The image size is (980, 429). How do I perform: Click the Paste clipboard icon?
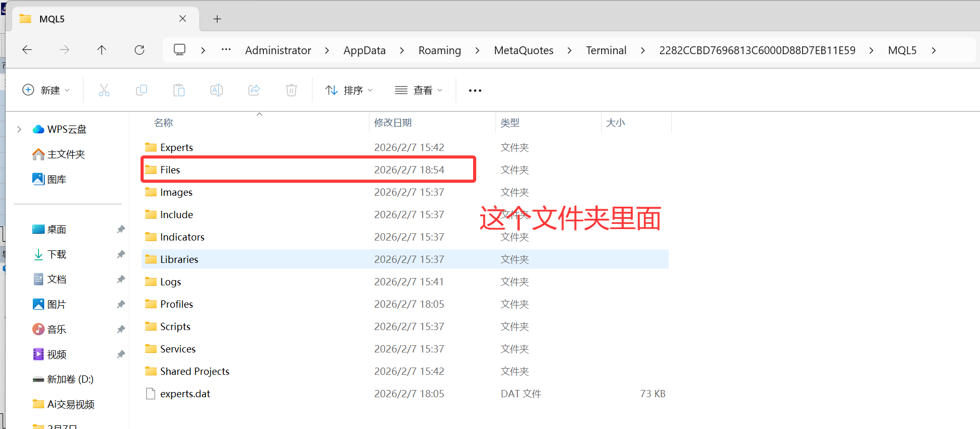179,90
